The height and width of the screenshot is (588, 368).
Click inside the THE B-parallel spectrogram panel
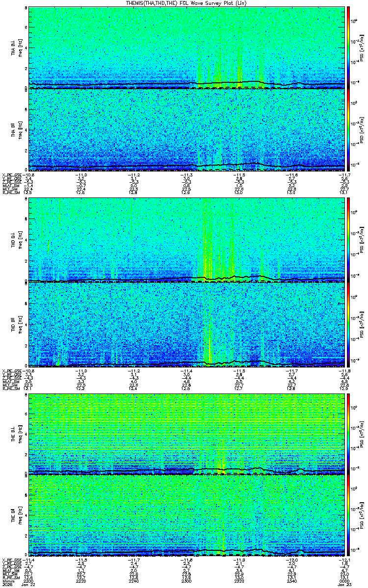click(187, 515)
